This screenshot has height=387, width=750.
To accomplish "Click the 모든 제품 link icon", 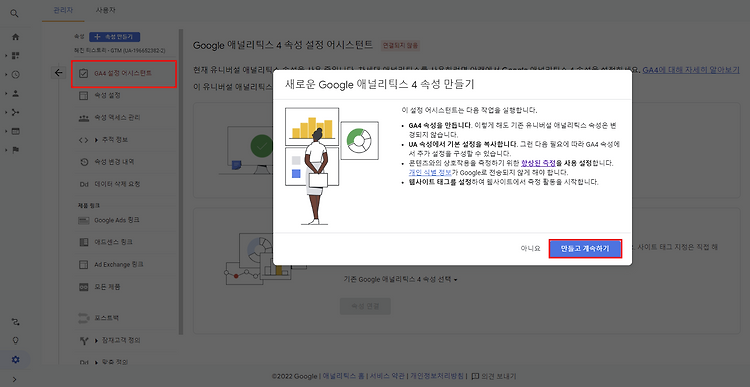I will (83, 287).
